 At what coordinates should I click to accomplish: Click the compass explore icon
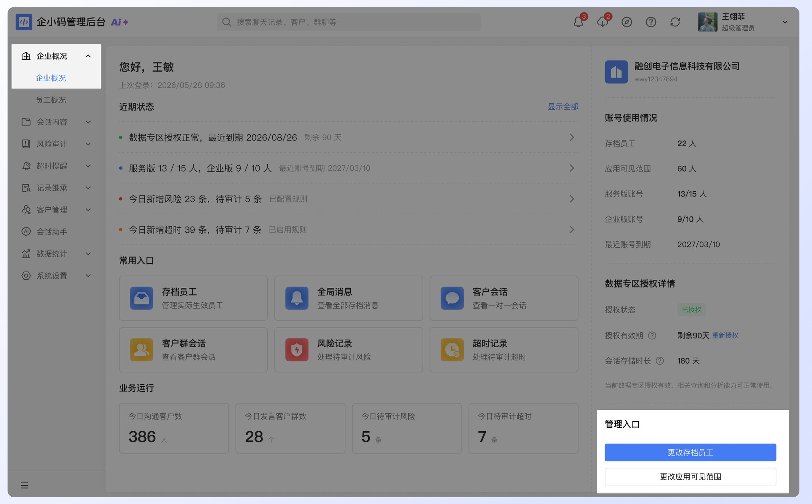point(627,22)
